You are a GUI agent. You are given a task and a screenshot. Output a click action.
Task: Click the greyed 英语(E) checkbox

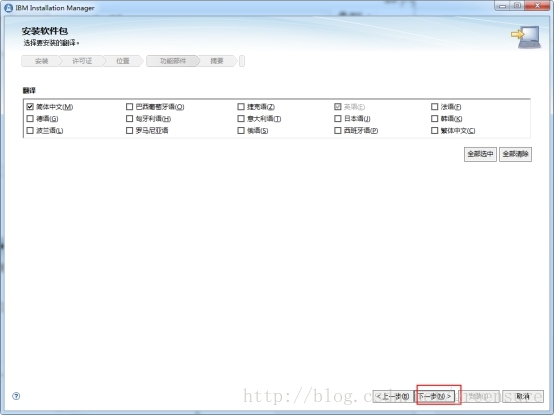338,106
